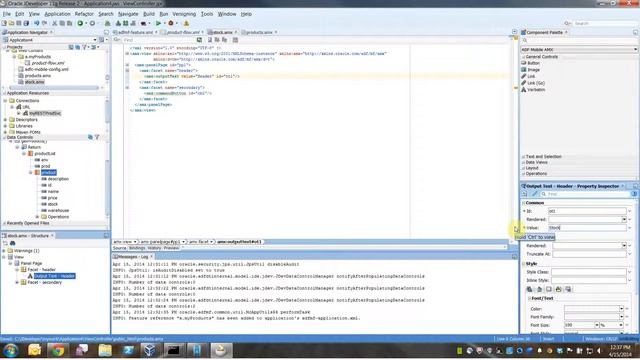Click the Find field in editor toolbar

(x=159, y=40)
